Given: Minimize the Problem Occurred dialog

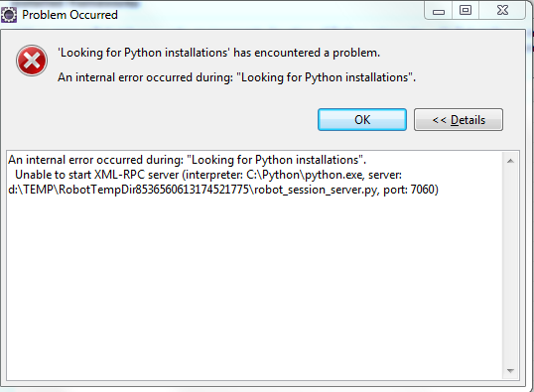Looking at the screenshot, I should tap(439, 11).
